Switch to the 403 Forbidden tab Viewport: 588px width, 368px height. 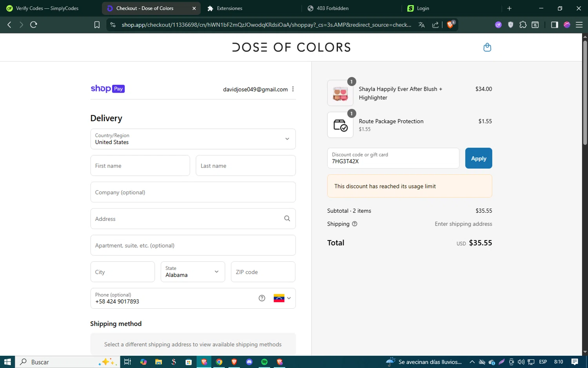pos(332,8)
